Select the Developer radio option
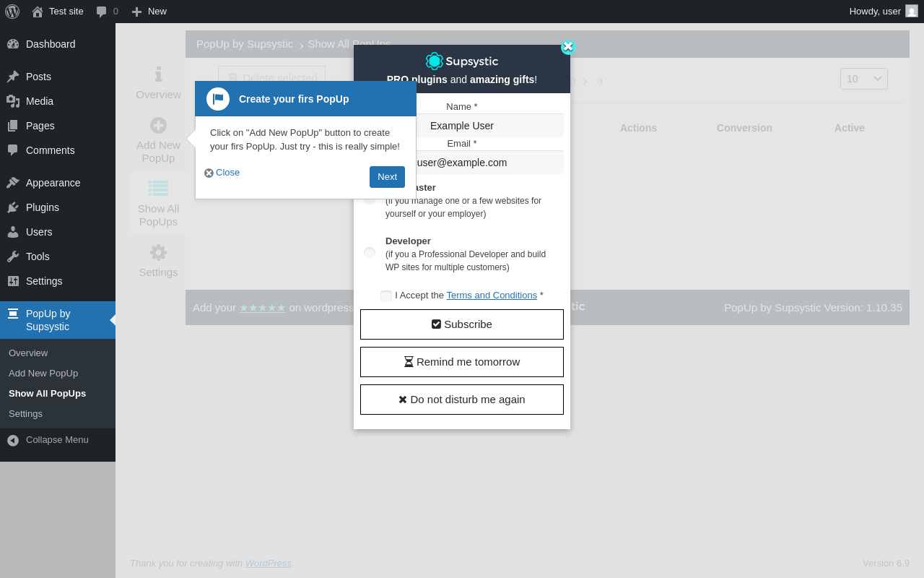 [x=370, y=253]
